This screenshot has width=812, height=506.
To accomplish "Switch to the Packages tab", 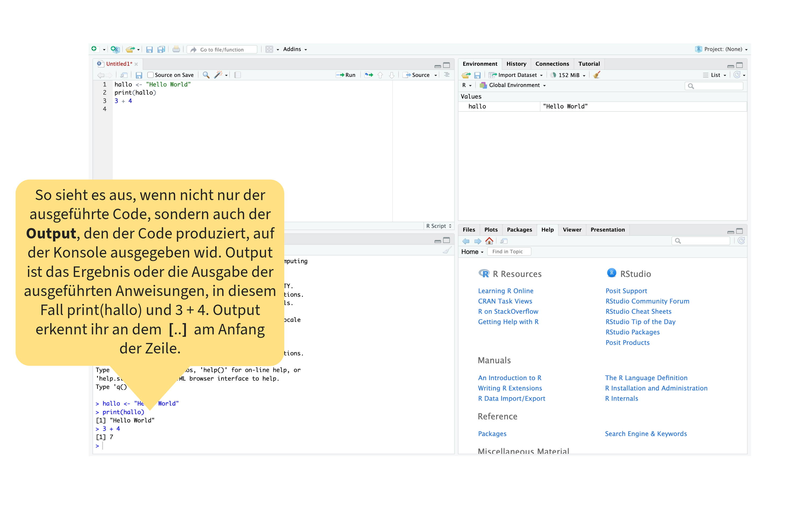I will pos(519,230).
